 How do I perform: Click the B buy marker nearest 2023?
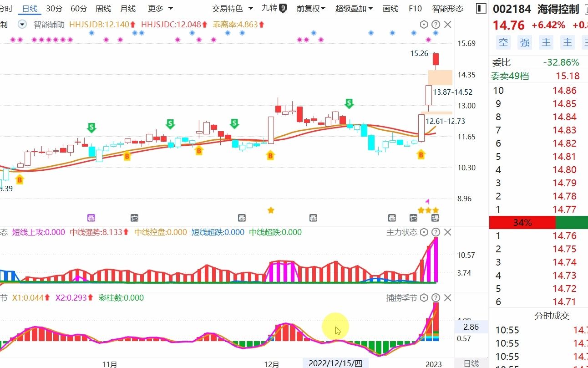click(x=421, y=155)
